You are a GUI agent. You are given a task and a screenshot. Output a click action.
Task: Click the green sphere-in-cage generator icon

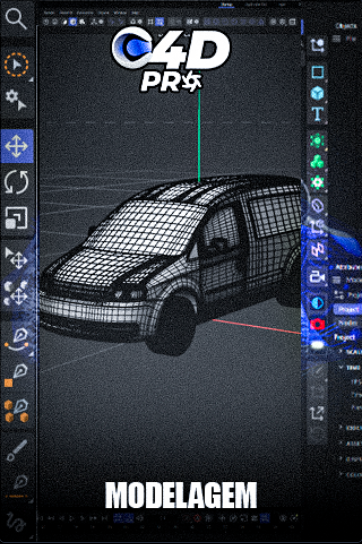click(317, 141)
